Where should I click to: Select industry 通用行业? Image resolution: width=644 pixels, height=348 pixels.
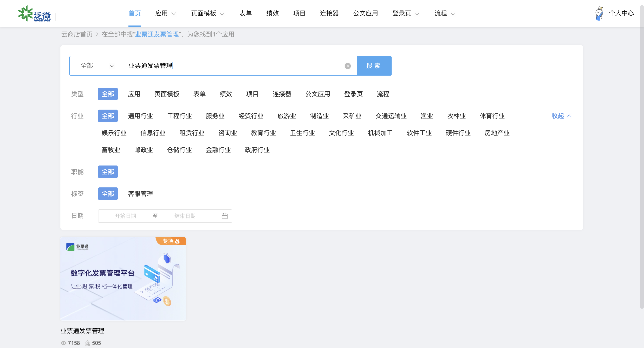(140, 116)
